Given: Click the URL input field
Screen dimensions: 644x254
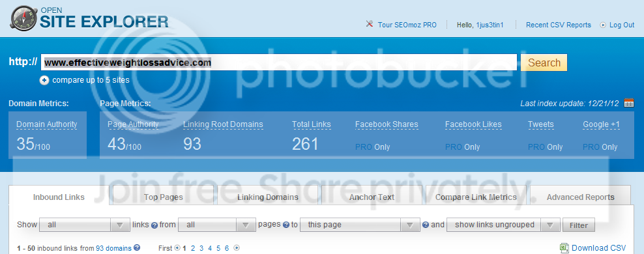Looking at the screenshot, I should pyautogui.click(x=279, y=63).
